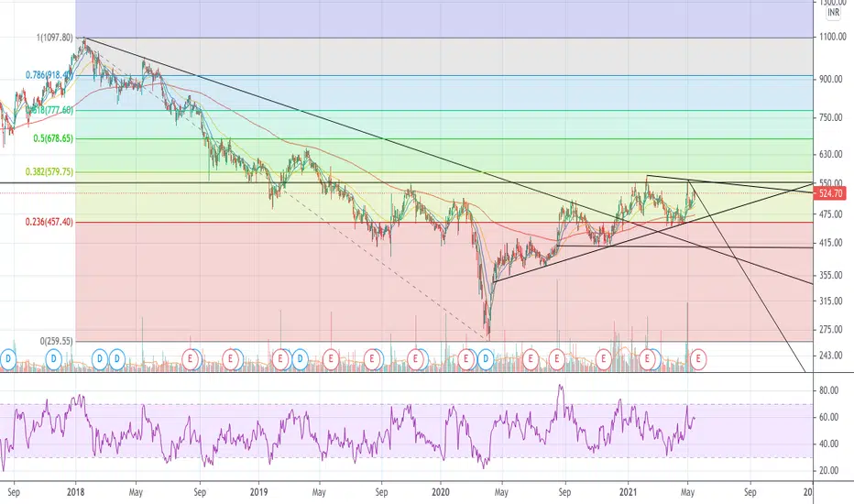The image size is (854, 504).
Task: Select the Fibonacci 0.5(678.65) level label
Action: 53,138
